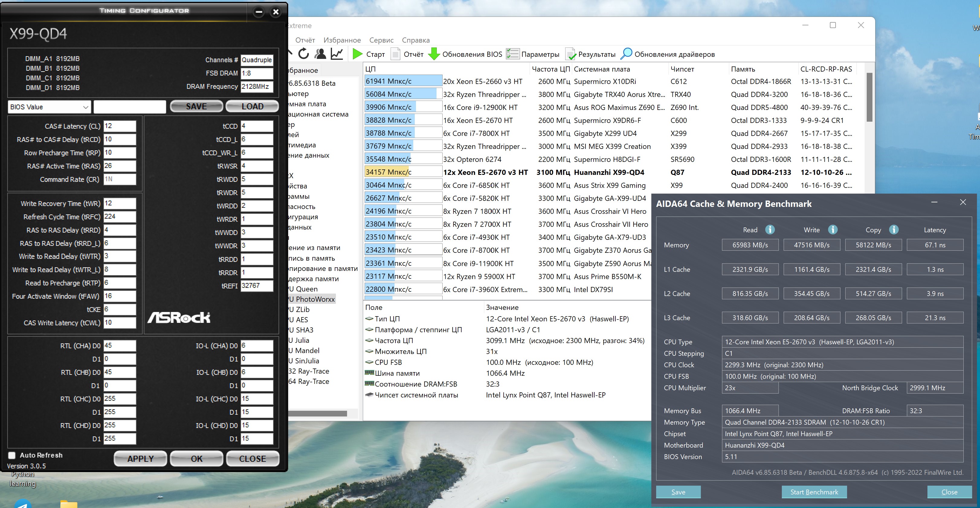Open the graph chart toolbar icon
980x508 pixels.
[337, 54]
